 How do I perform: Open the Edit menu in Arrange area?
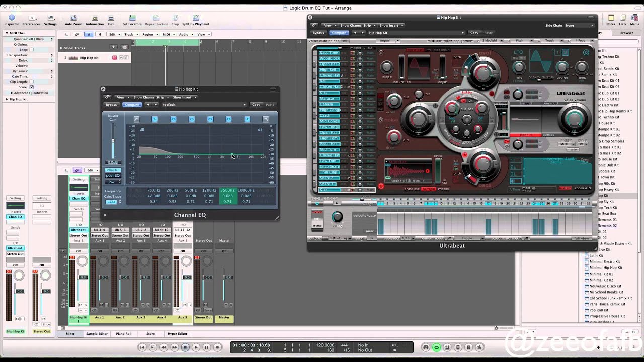click(x=114, y=34)
